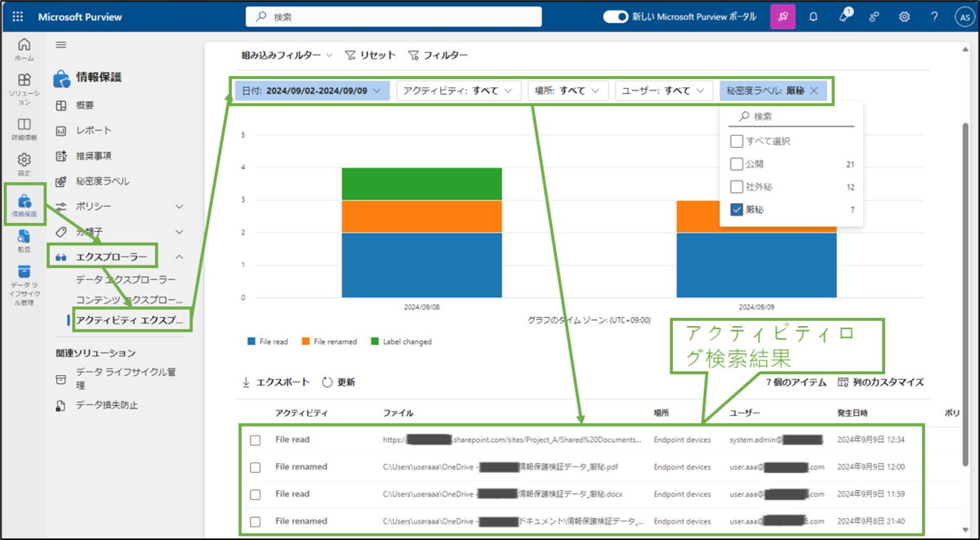980x540 pixels.
Task: Click the Label changed legend swatch
Action: (x=376, y=341)
